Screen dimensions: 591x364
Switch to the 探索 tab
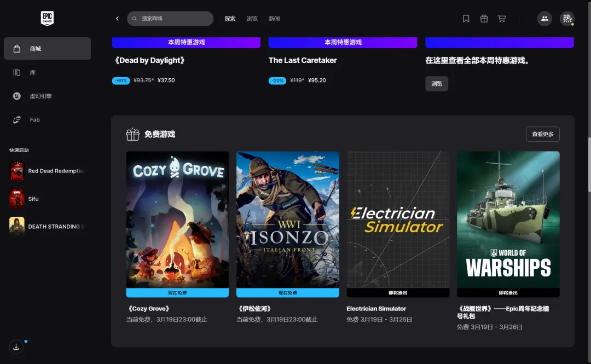(x=230, y=19)
